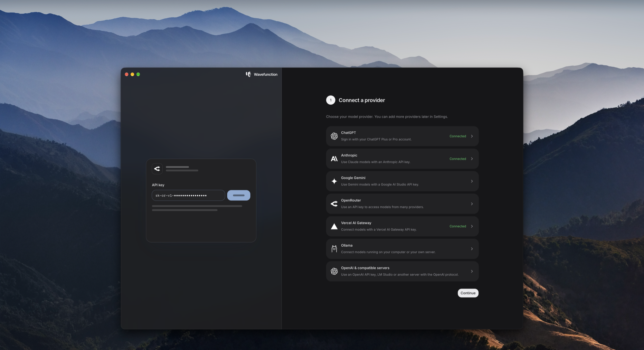This screenshot has height=350, width=644.
Task: Minimize window with the yellow button
Action: pyautogui.click(x=132, y=74)
